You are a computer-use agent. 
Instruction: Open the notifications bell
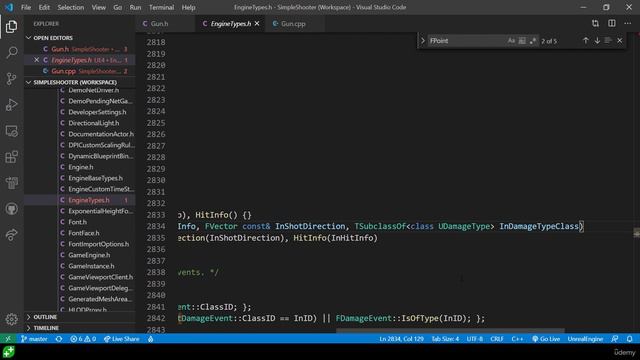click(x=629, y=339)
